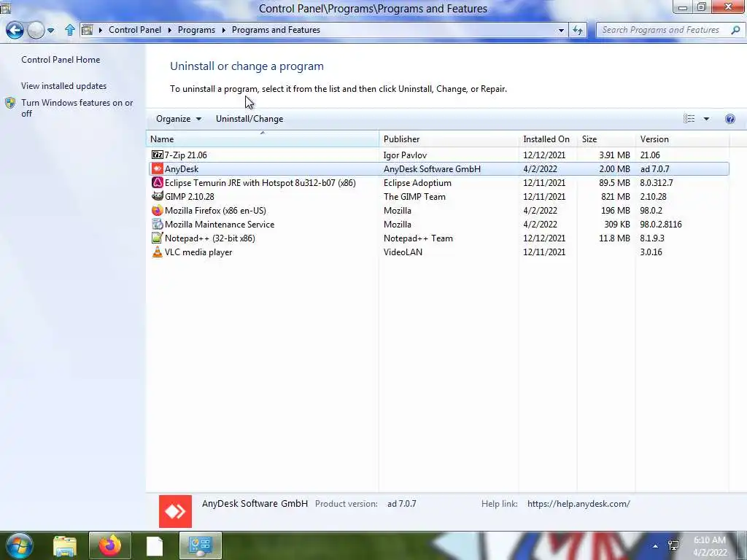Click the Programs breadcrumb
Screen dimensions: 747x560
196,29
